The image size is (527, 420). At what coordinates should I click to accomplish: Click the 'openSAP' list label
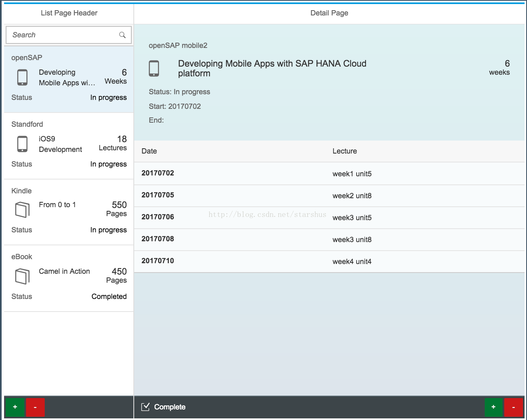[x=27, y=58]
